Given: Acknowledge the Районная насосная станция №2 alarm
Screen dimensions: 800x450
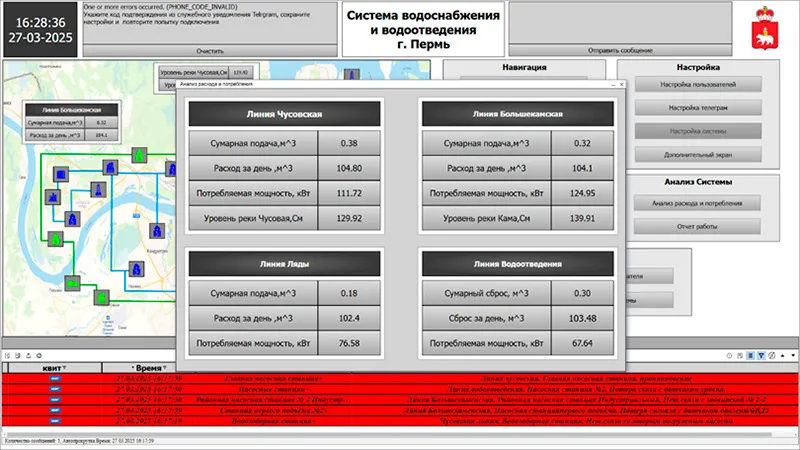Looking at the screenshot, I should (55, 400).
